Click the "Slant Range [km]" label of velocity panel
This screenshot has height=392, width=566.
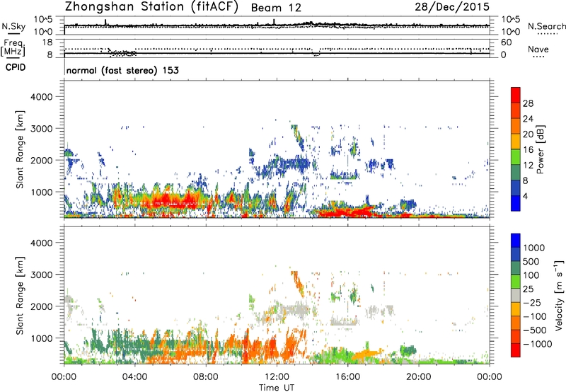pos(20,296)
